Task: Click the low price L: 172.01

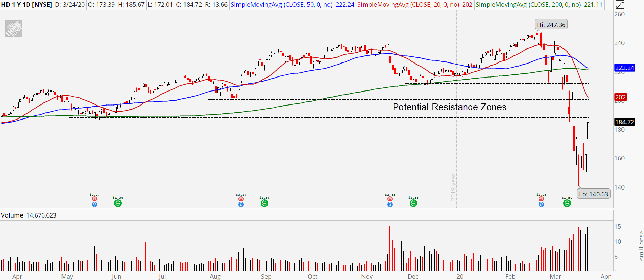Action: (160, 5)
